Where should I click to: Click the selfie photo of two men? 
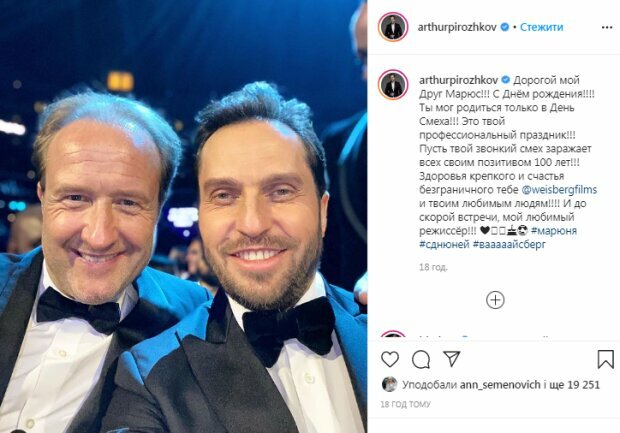coord(183,216)
